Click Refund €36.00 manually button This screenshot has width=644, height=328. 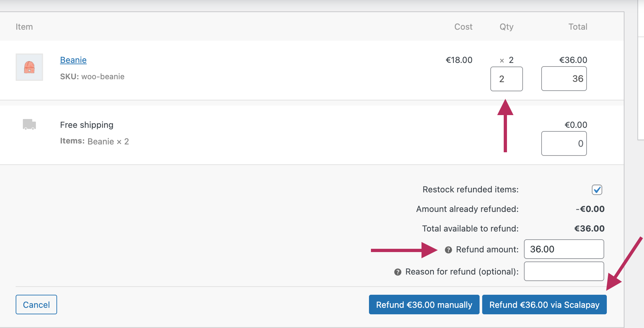[424, 305]
